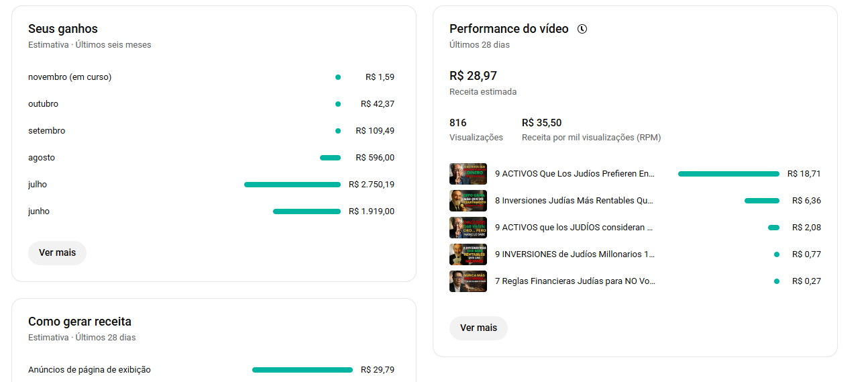Select thumbnail of 9 INVERSIONES de Judíos Millonarios
The width and height of the screenshot is (868, 382).
pyautogui.click(x=468, y=254)
